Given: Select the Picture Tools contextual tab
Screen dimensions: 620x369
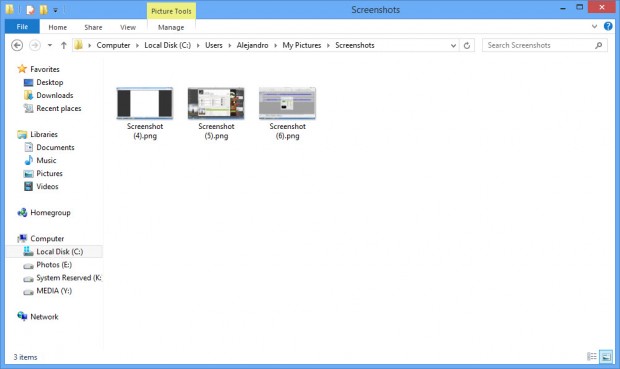Looking at the screenshot, I should [x=171, y=11].
